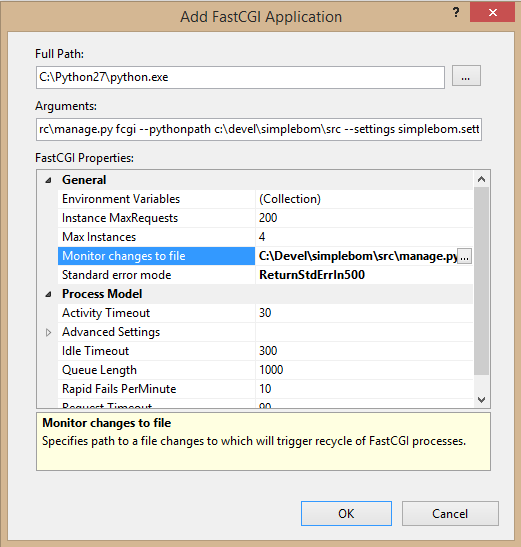Viewport: 521px width, 547px height.
Task: Select the Max Instances property
Action: click(x=156, y=237)
